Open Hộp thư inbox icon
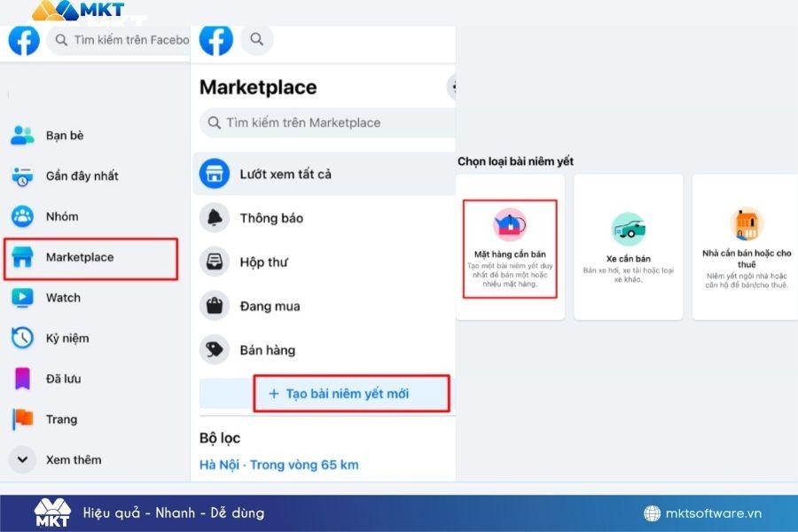Image resolution: width=798 pixels, height=532 pixels. click(x=215, y=262)
